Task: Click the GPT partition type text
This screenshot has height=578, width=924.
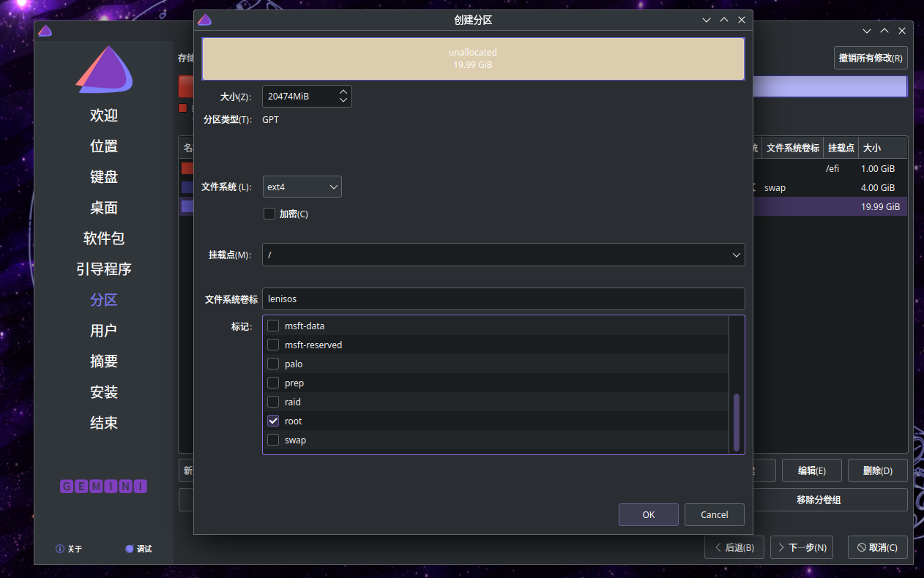Action: (x=270, y=119)
